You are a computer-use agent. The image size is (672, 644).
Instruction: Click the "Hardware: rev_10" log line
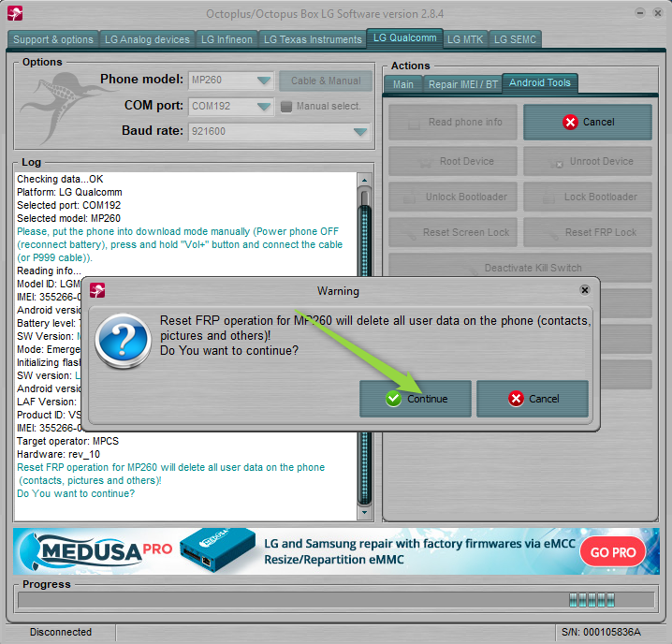pyautogui.click(x=58, y=455)
